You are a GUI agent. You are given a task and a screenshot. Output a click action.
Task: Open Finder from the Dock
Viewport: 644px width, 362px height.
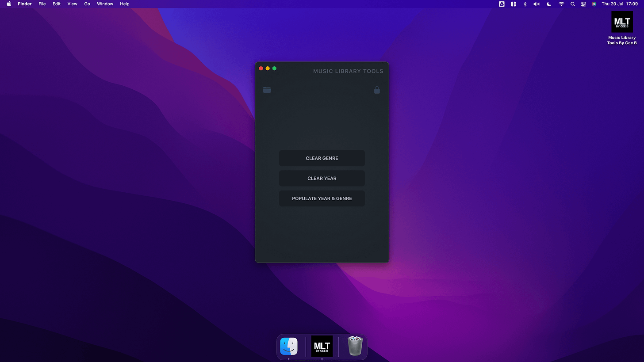[x=289, y=346]
